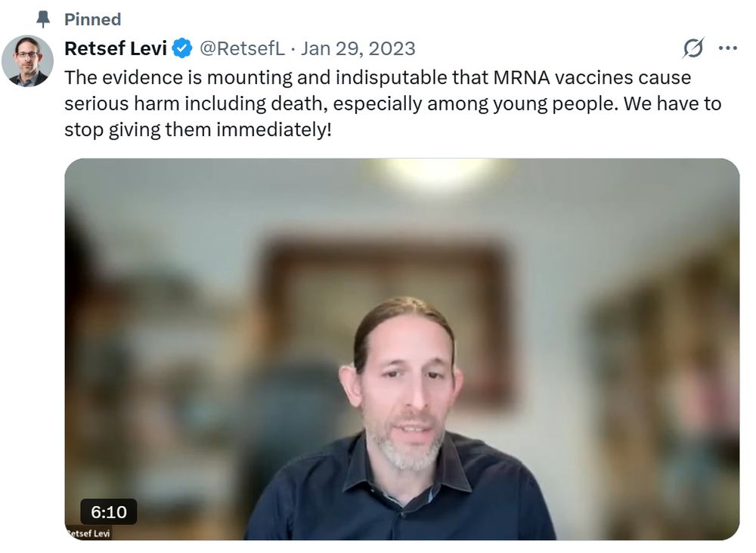Click the 'Retsef Levi' name caption in video

(88, 533)
